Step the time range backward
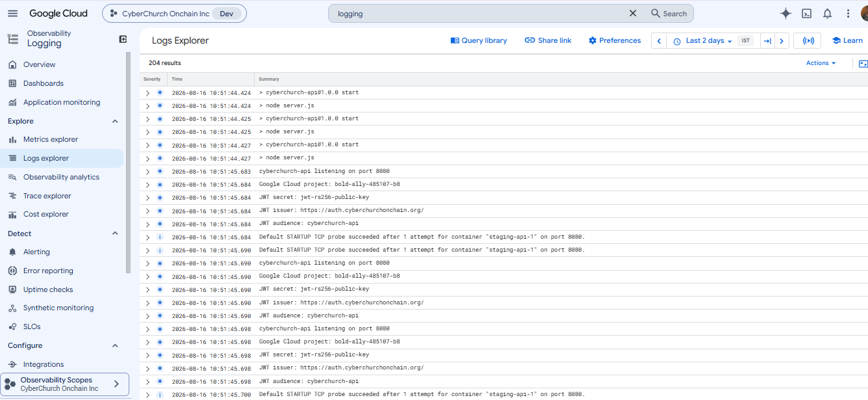The height and width of the screenshot is (400, 868). [659, 41]
